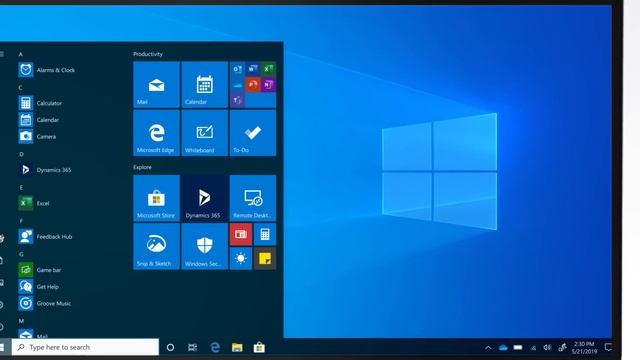This screenshot has width=640, height=360.
Task: Open the Remote Desktop tile
Action: (253, 198)
